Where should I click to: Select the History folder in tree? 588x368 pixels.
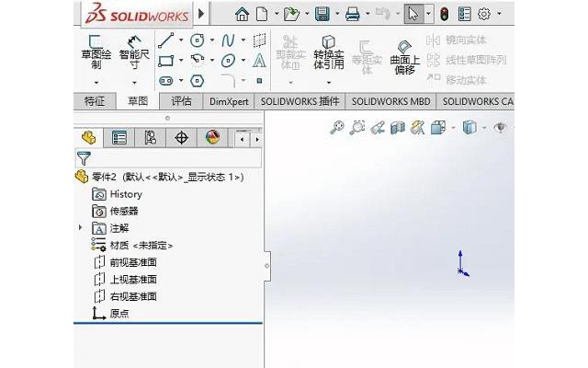click(118, 194)
